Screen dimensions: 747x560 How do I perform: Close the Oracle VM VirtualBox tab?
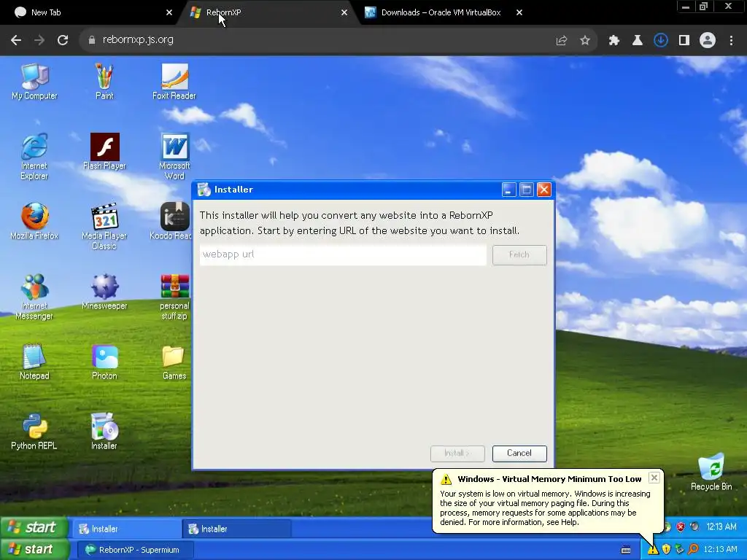[519, 12]
